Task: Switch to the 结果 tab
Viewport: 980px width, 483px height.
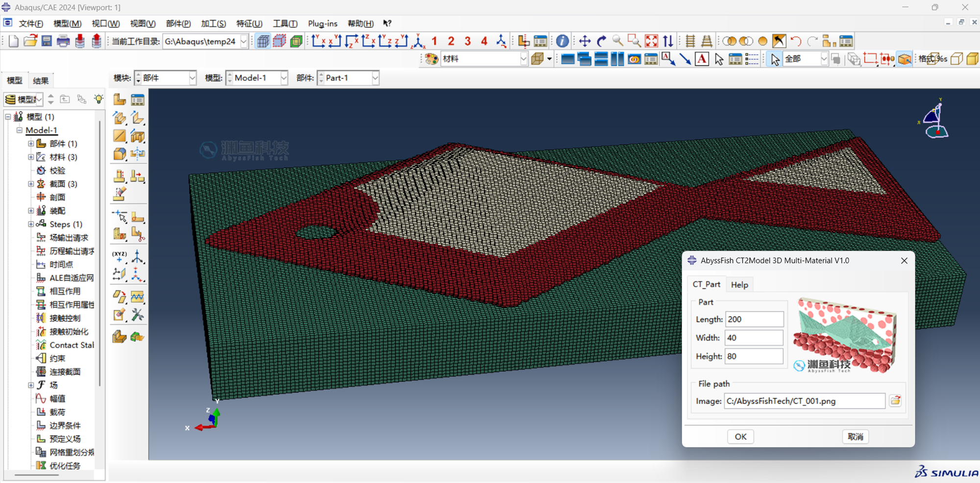Action: tap(40, 80)
